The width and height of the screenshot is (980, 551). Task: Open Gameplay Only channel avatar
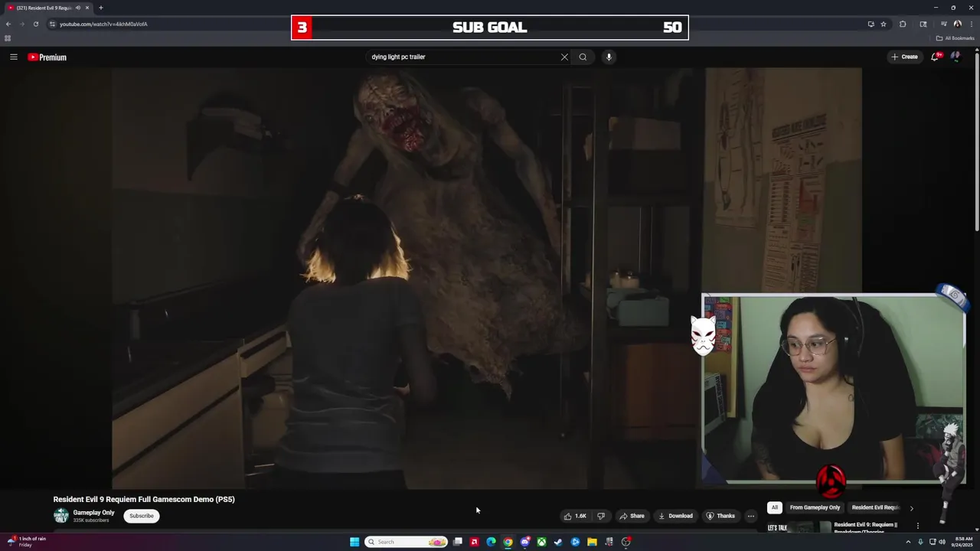point(60,516)
